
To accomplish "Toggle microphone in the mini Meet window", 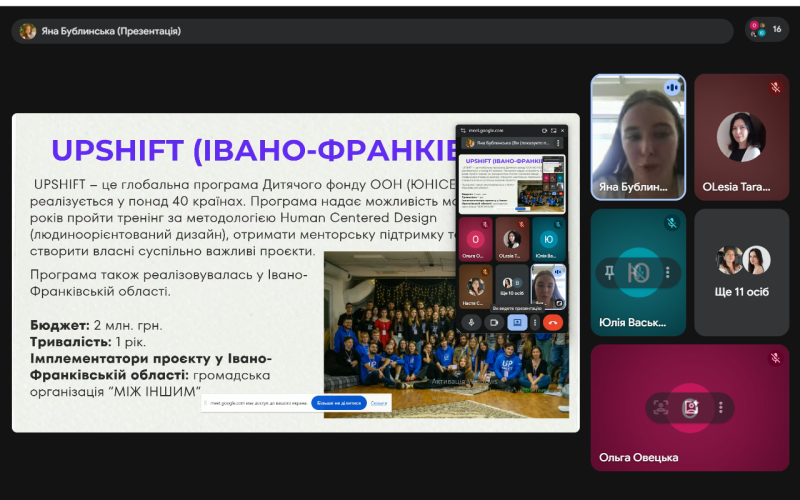I will click(x=471, y=322).
